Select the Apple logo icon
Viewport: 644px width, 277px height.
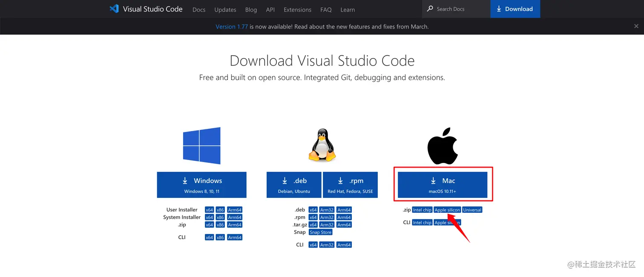443,145
